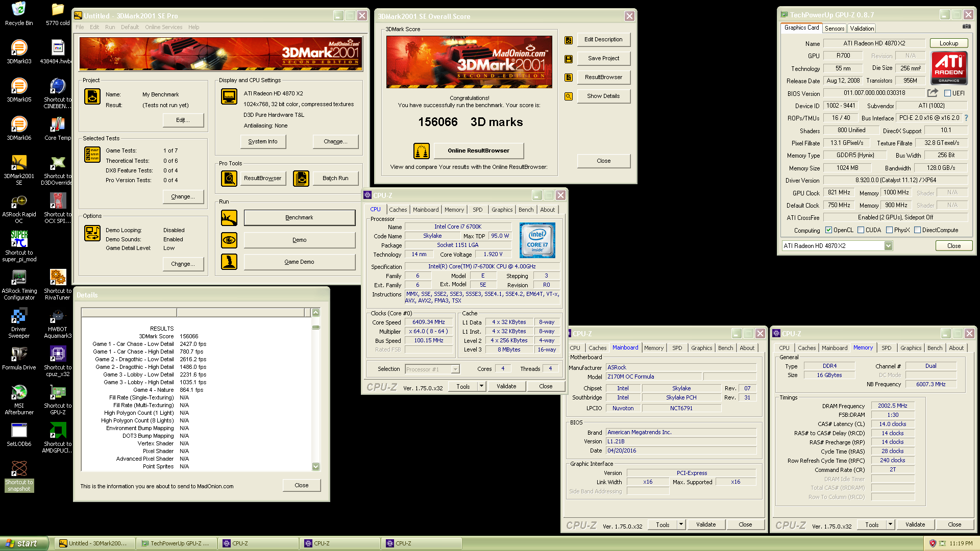
Task: Toggle the OpenCL checkbox in GPU-Z
Action: (x=828, y=230)
